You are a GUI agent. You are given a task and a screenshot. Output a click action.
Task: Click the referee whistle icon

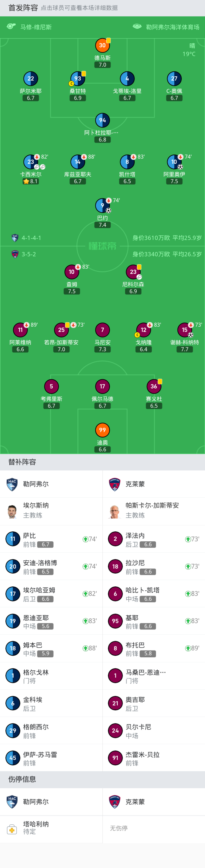click(11, 26)
